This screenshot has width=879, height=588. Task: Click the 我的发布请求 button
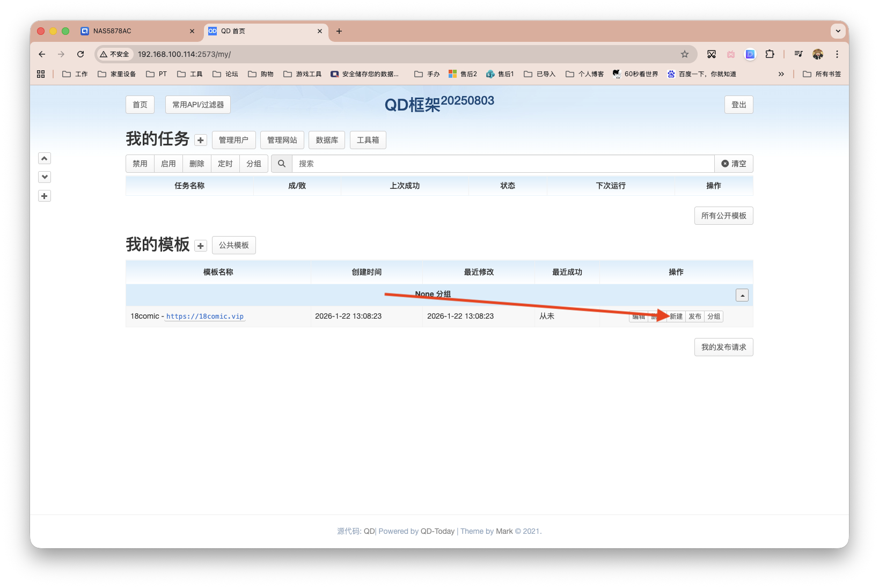[x=723, y=347]
